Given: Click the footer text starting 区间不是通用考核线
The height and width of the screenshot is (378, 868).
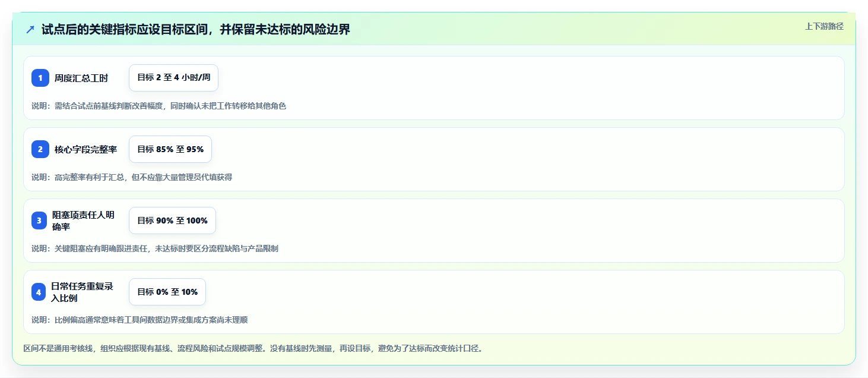Looking at the screenshot, I should click(253, 348).
